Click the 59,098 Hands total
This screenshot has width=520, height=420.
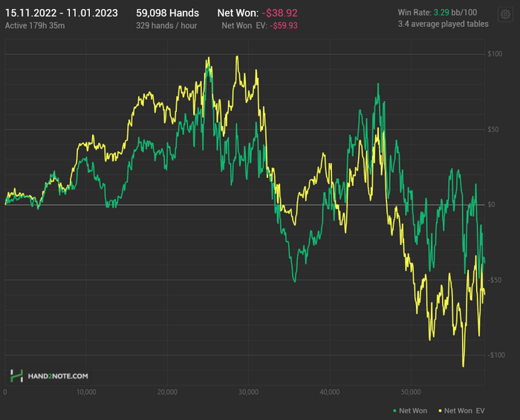coord(167,13)
